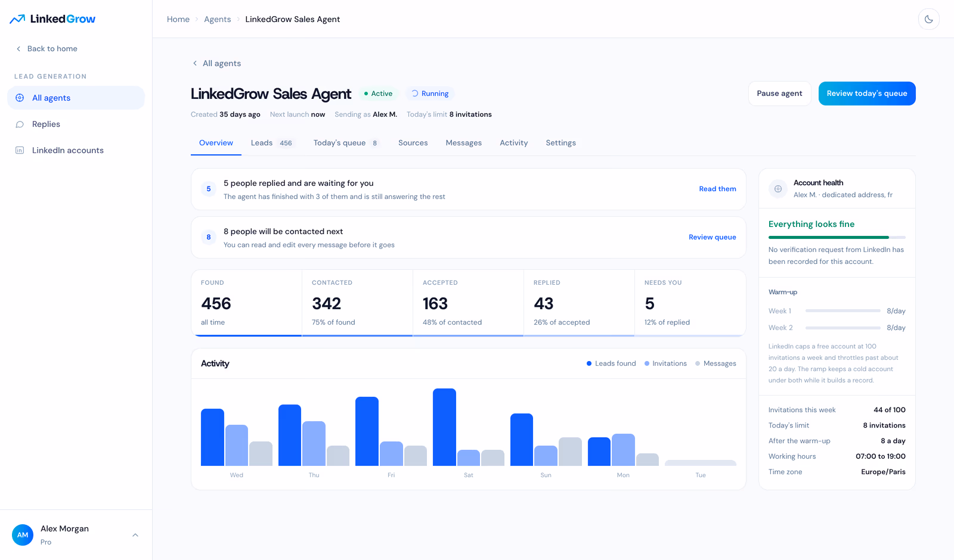Select All agents in the sidebar
954x560 pixels.
pyautogui.click(x=76, y=98)
